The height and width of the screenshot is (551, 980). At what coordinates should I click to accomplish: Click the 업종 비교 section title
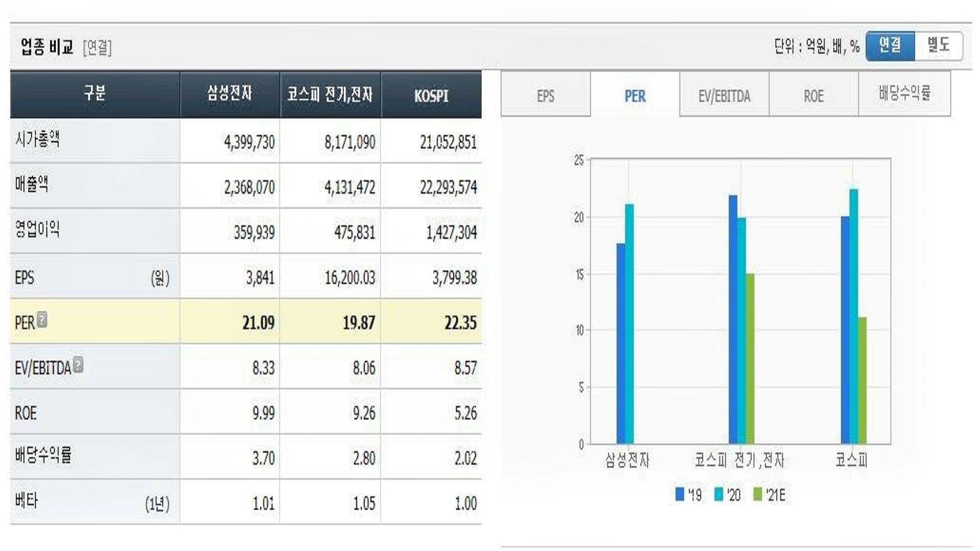point(47,47)
